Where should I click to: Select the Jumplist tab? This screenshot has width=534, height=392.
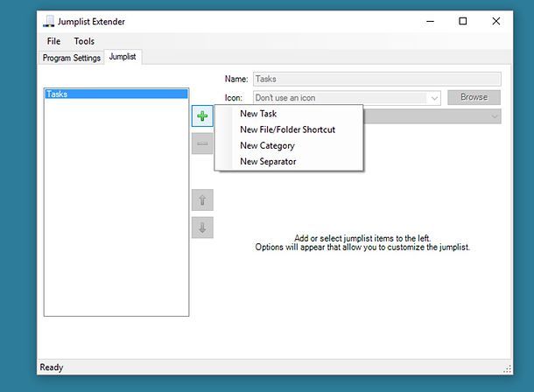[123, 57]
